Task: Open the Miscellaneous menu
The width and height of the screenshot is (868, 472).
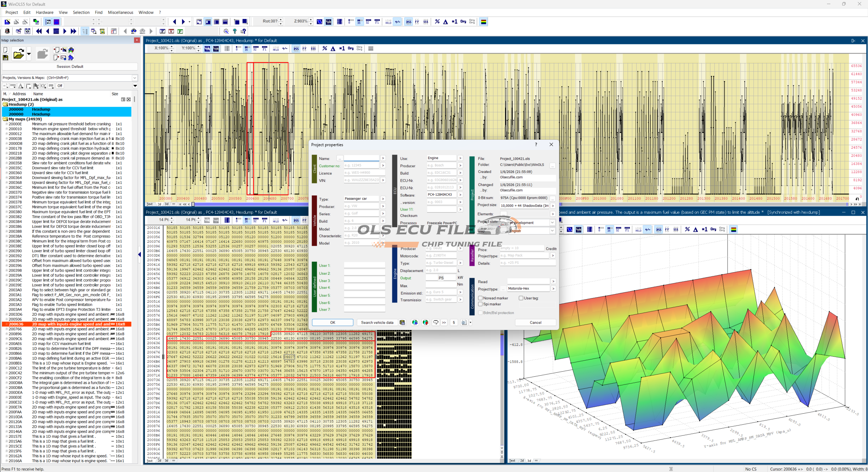Action: click(120, 13)
